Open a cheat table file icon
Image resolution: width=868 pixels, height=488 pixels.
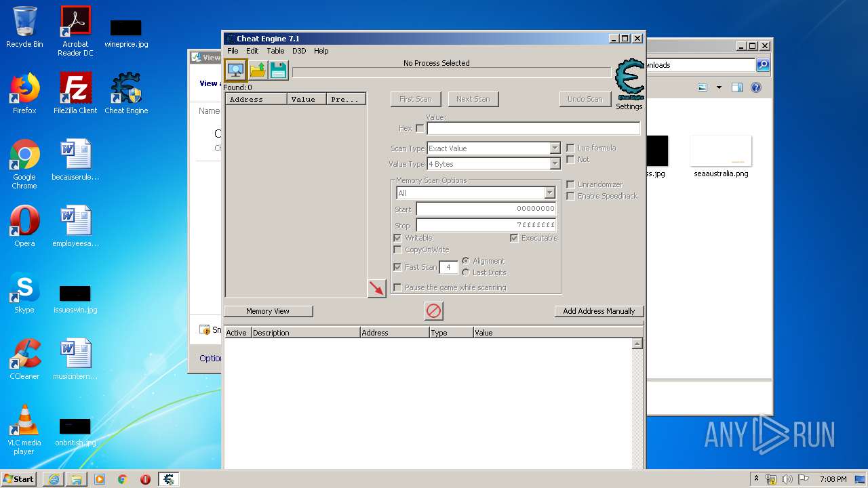(x=258, y=70)
